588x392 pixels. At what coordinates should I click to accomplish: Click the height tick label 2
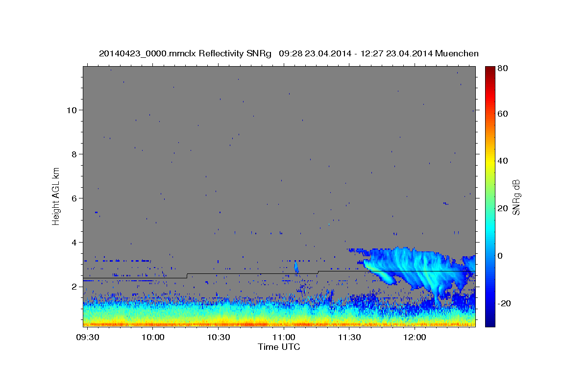tap(73, 287)
